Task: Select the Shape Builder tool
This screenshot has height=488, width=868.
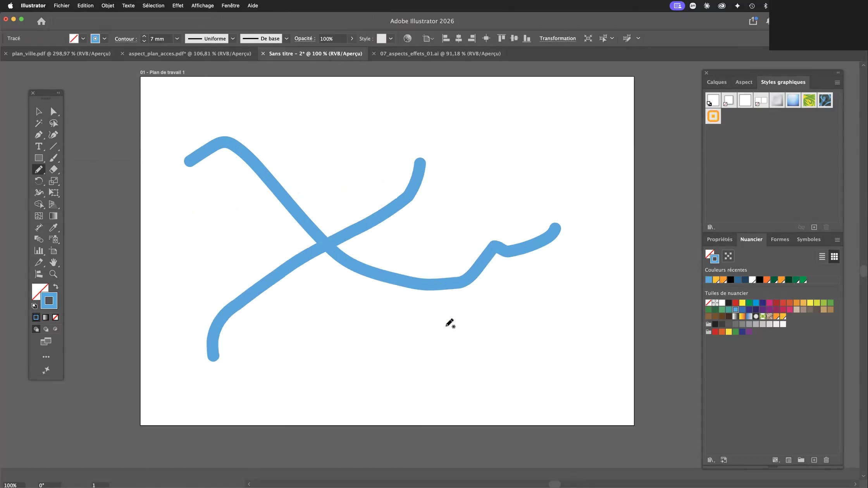Action: coord(39,204)
